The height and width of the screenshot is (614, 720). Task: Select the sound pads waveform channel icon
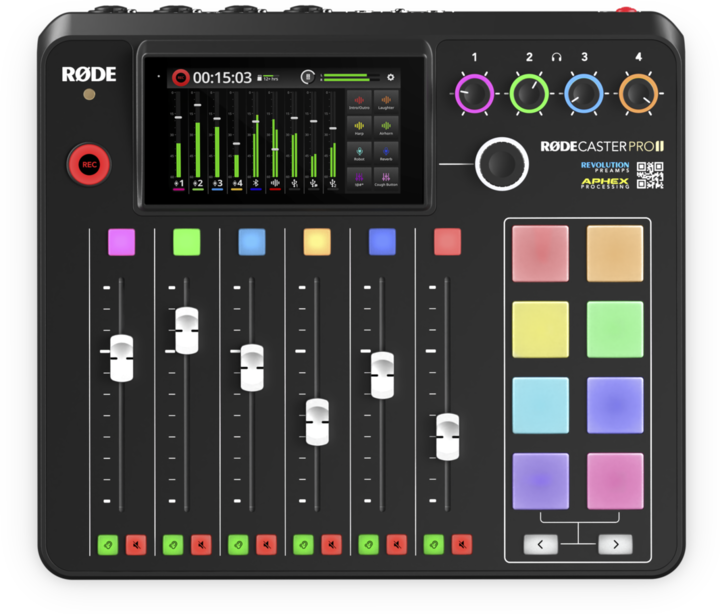(275, 184)
